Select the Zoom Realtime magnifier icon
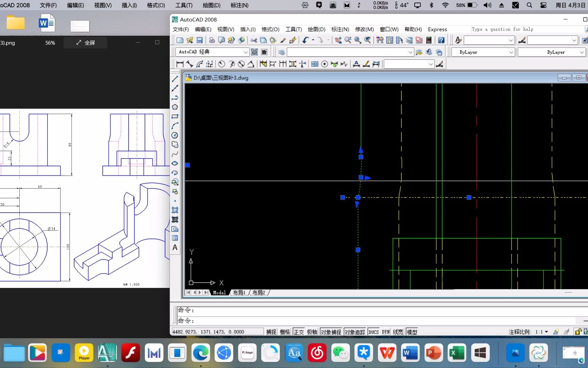588x368 pixels. tap(347, 40)
